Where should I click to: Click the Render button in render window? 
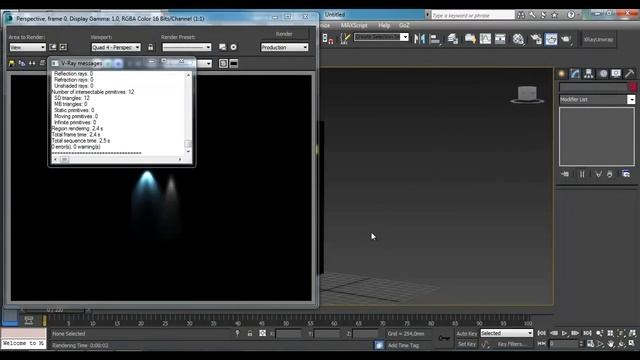click(284, 34)
